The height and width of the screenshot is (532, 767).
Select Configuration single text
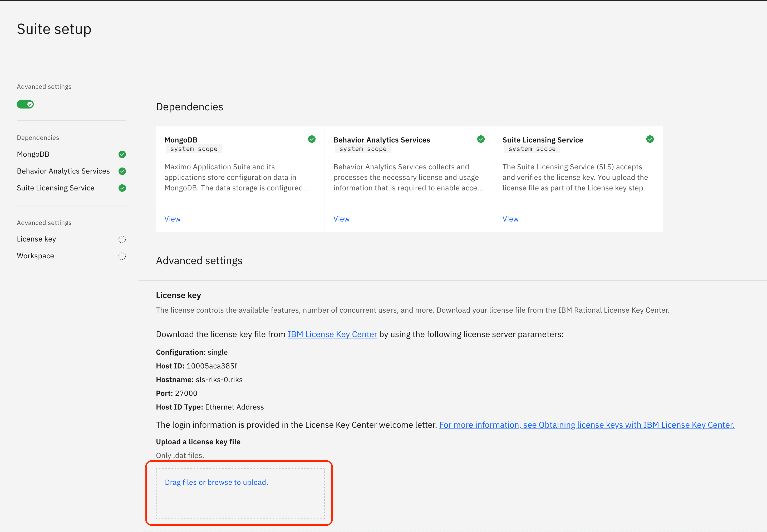click(x=218, y=352)
